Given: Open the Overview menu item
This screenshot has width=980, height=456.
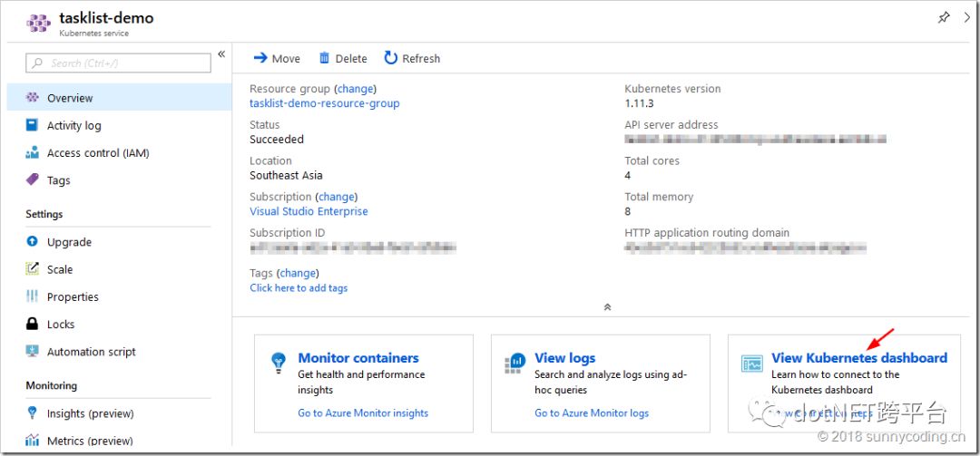Looking at the screenshot, I should point(70,98).
